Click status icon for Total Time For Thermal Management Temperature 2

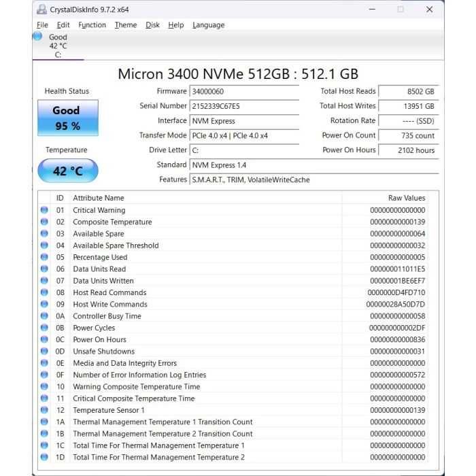(x=44, y=457)
